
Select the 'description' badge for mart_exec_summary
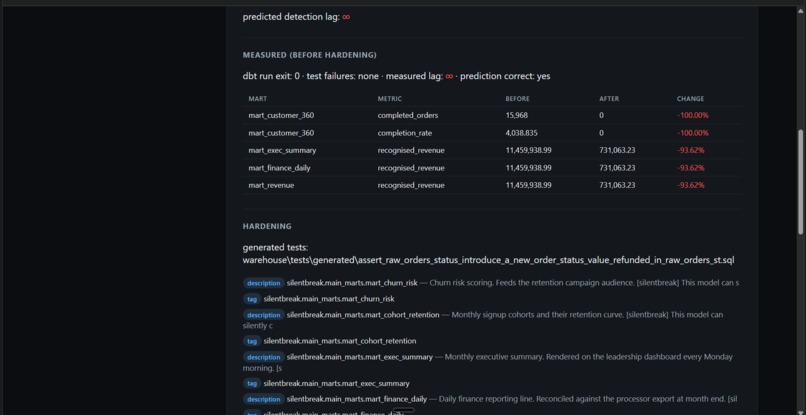(263, 357)
